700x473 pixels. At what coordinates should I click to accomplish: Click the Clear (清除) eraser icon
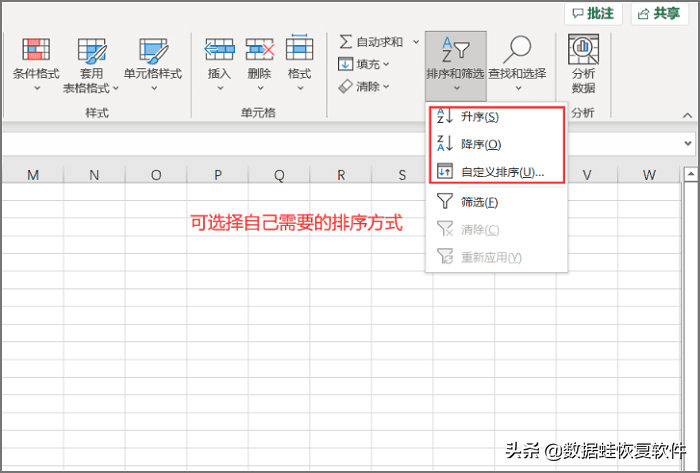345,86
